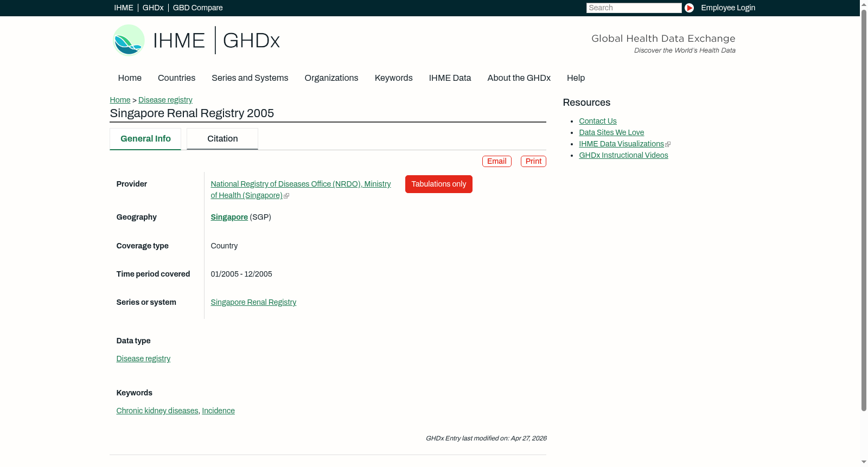This screenshot has height=467, width=868.
Task: Go to Home in main navigation
Action: pos(130,78)
